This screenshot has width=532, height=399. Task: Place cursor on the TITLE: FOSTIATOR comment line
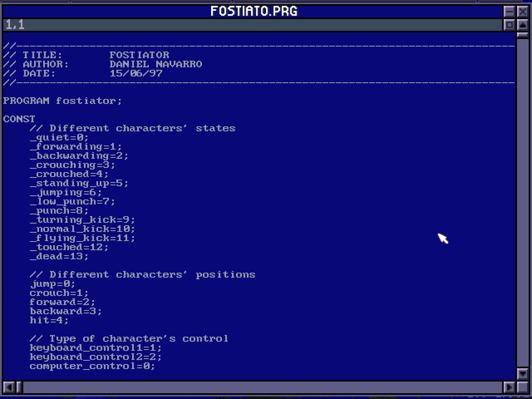[x=86, y=55]
